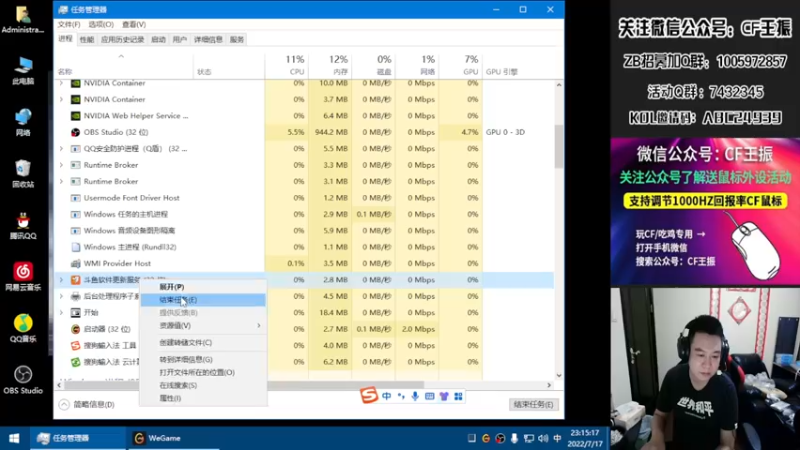This screenshot has width=800, height=450.
Task: Click the vertical scrollbar down arrow
Action: [x=559, y=376]
